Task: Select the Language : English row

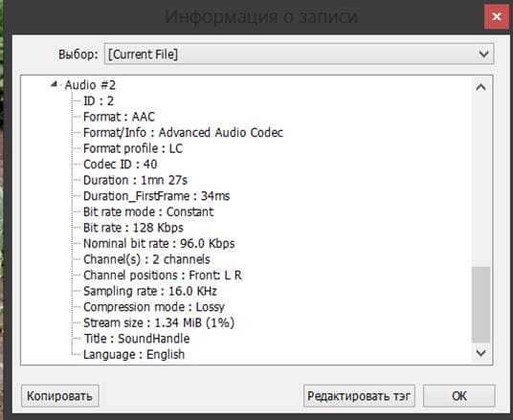Action: [134, 354]
